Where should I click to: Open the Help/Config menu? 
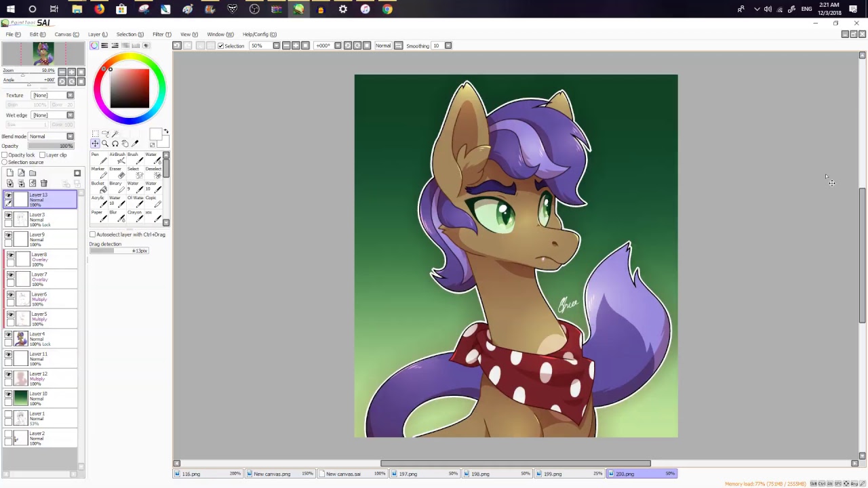click(x=259, y=34)
